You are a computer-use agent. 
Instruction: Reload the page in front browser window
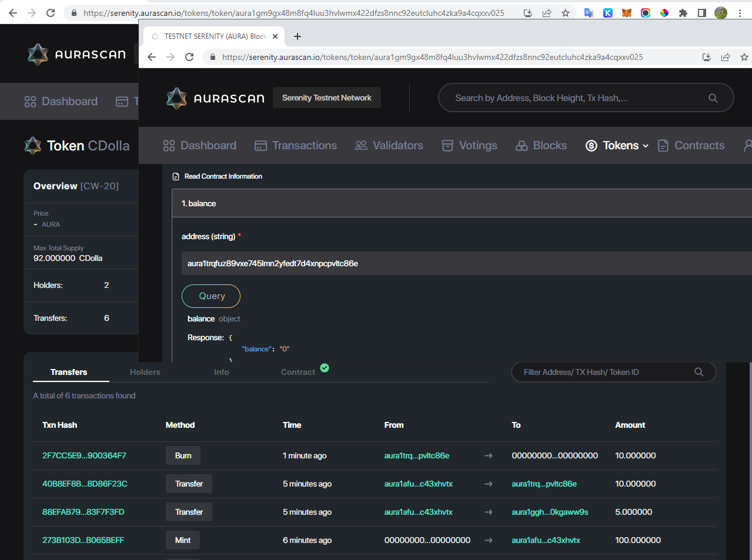189,57
